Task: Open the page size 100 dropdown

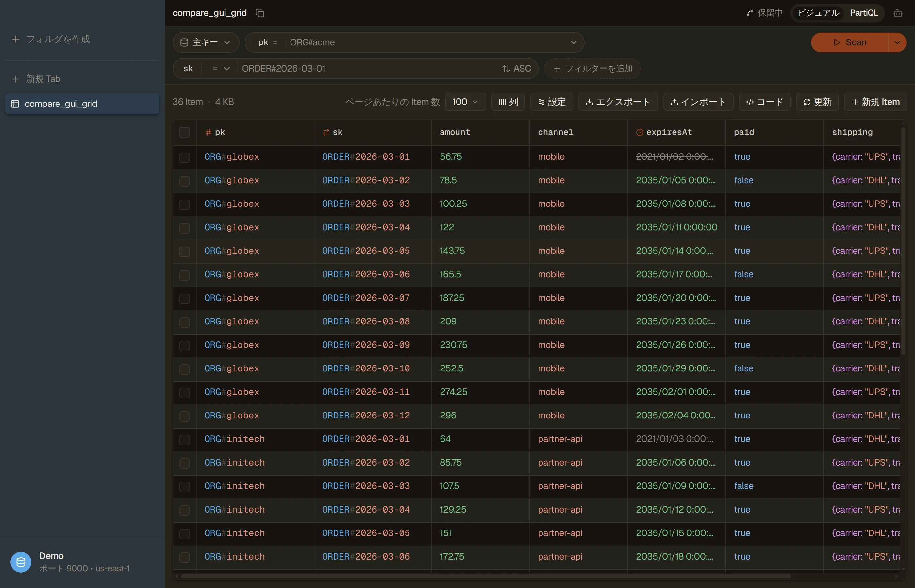Action: [x=465, y=102]
